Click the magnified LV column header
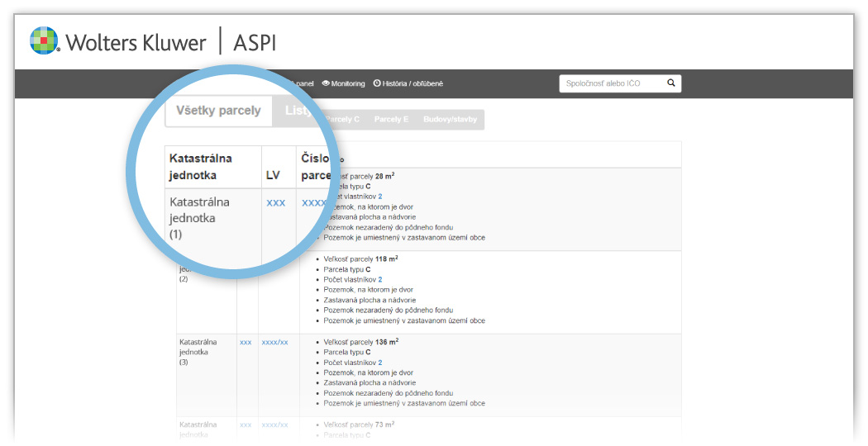 (274, 175)
